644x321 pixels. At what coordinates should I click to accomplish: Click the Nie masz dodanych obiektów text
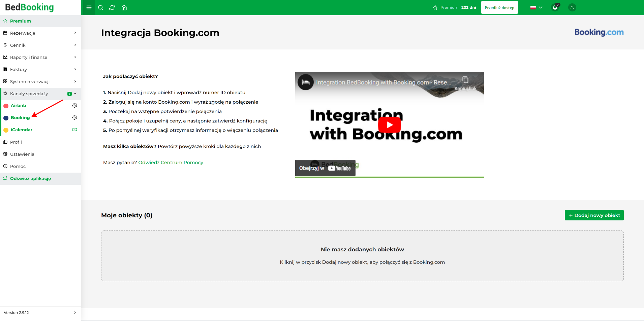point(362,249)
